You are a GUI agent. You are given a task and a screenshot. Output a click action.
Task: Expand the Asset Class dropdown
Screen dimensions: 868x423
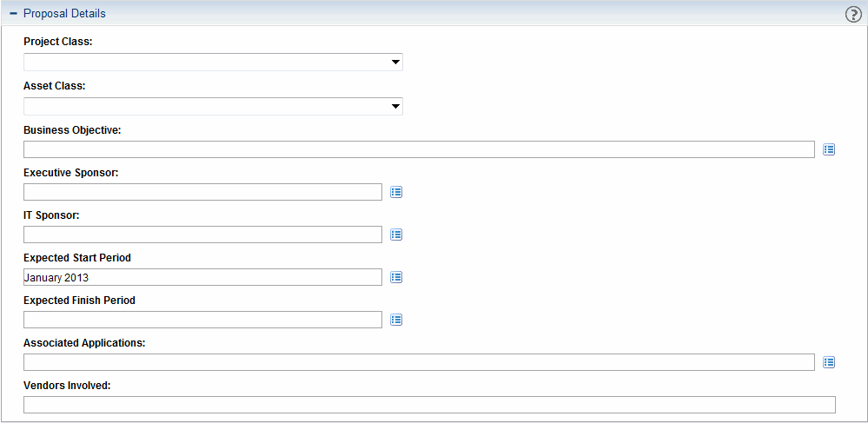[x=395, y=107]
